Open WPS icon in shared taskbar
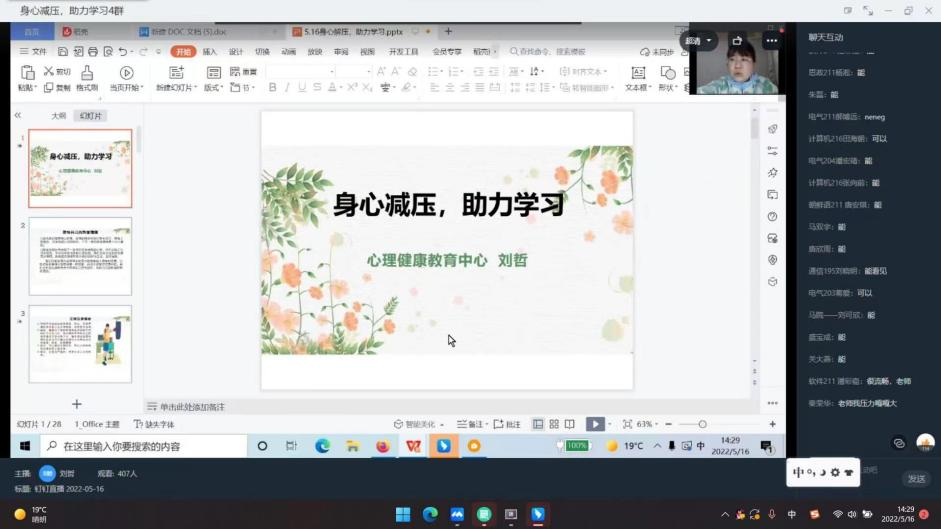 click(413, 446)
